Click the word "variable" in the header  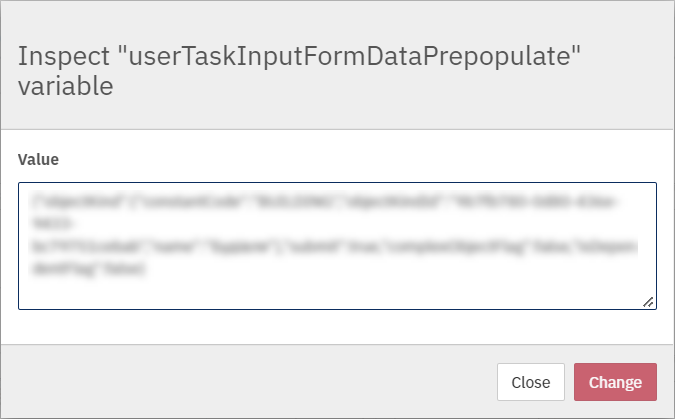coord(66,86)
